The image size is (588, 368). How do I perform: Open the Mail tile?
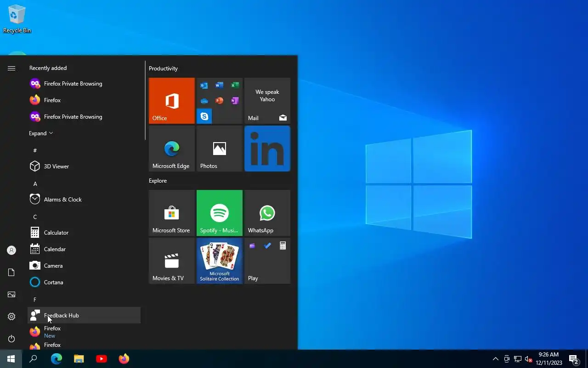(267, 101)
